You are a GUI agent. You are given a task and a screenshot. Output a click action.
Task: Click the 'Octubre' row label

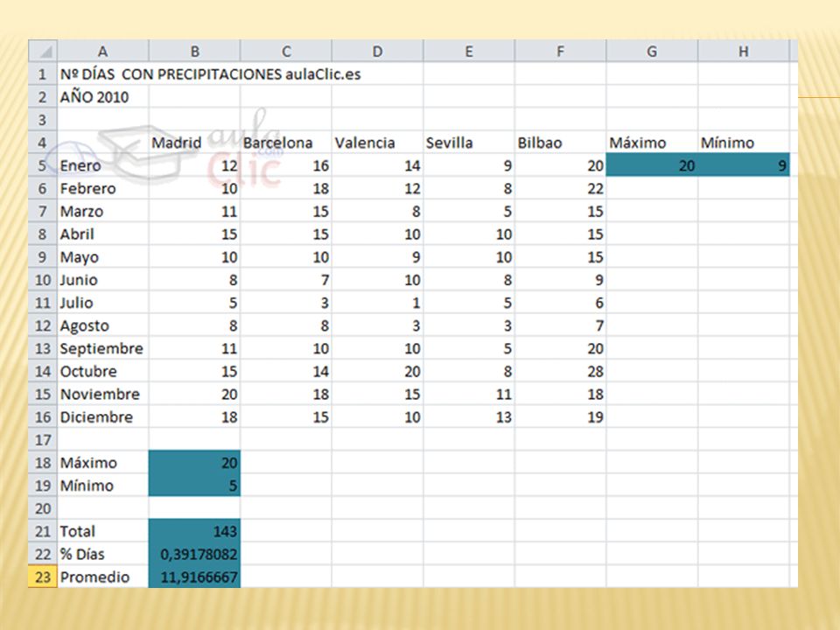(x=103, y=371)
